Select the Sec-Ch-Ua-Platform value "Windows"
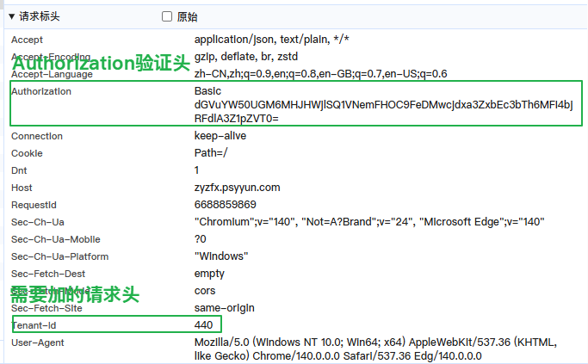588x364 pixels. click(x=221, y=256)
